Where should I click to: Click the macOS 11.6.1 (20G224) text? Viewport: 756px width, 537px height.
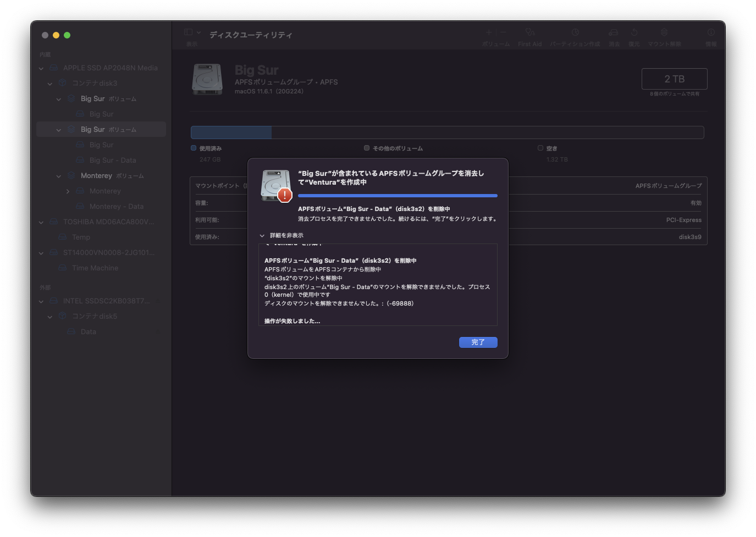[x=269, y=91]
